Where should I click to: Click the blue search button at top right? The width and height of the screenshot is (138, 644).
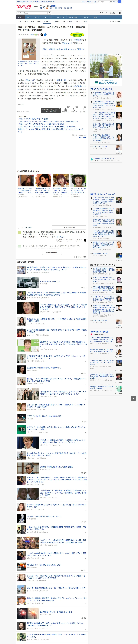point(120,2)
